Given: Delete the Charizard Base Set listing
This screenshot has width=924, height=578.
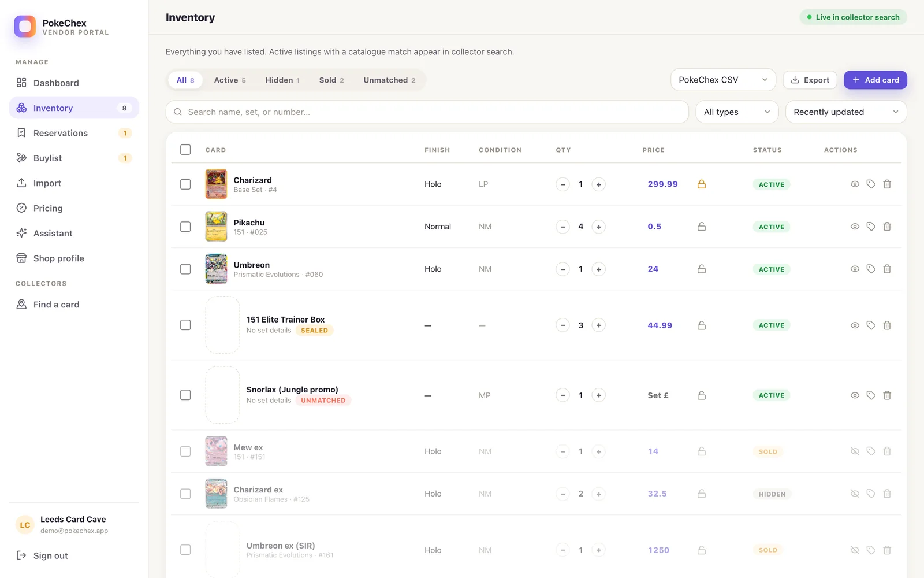Looking at the screenshot, I should click(887, 184).
